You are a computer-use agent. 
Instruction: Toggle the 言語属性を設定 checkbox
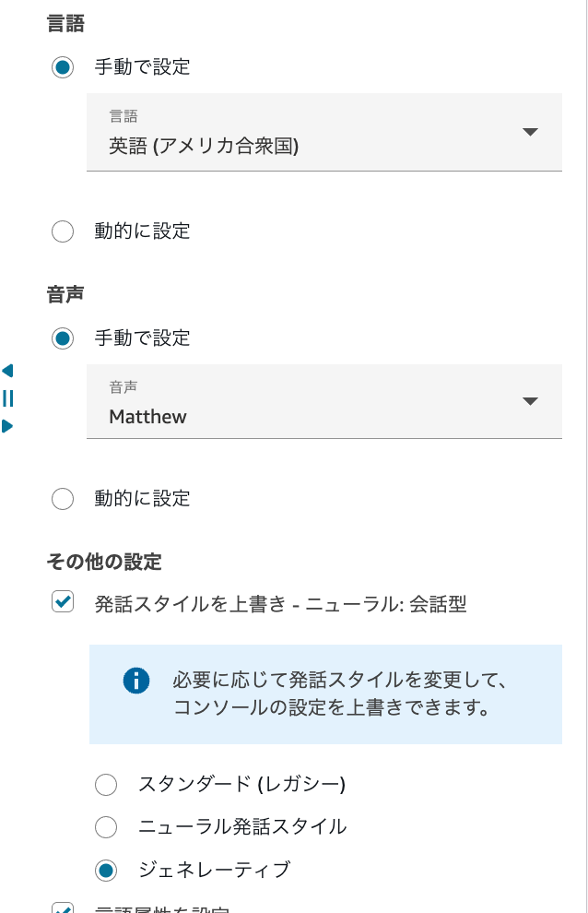[63, 909]
